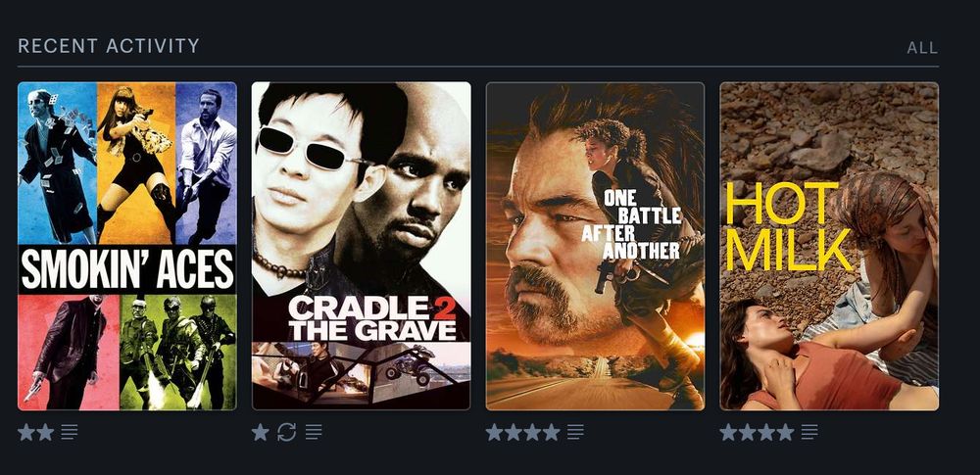This screenshot has width=980, height=475.
Task: Click the single star under Cradle 2 the Grave
Action: point(261,432)
